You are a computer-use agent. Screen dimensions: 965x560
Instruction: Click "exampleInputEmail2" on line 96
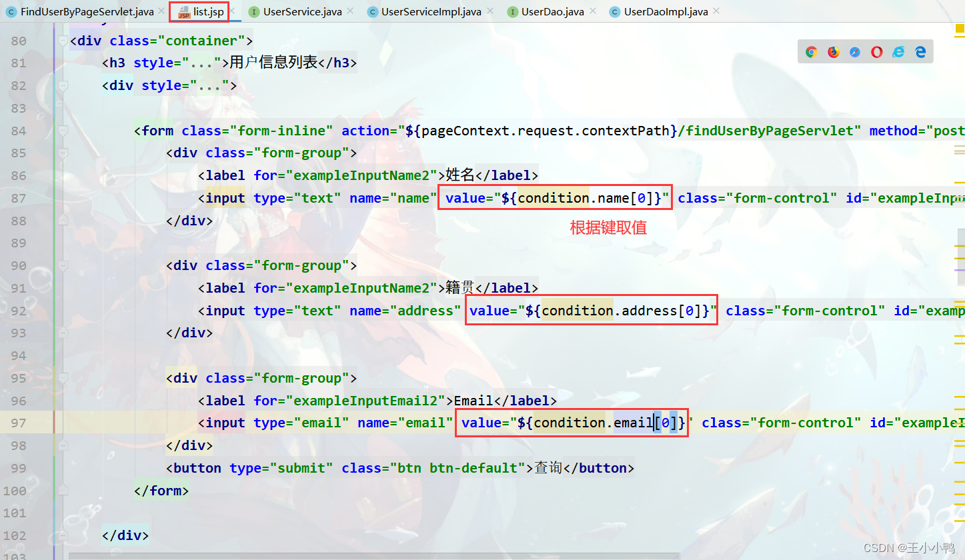(366, 401)
